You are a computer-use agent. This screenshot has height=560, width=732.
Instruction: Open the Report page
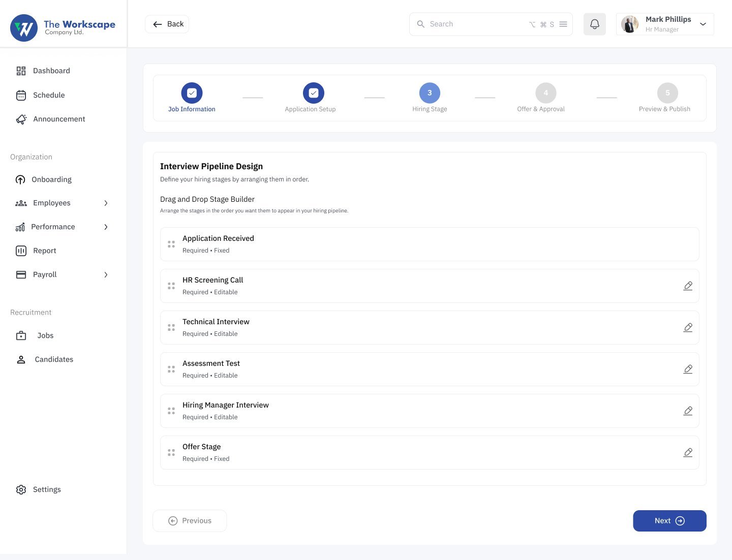36,251
